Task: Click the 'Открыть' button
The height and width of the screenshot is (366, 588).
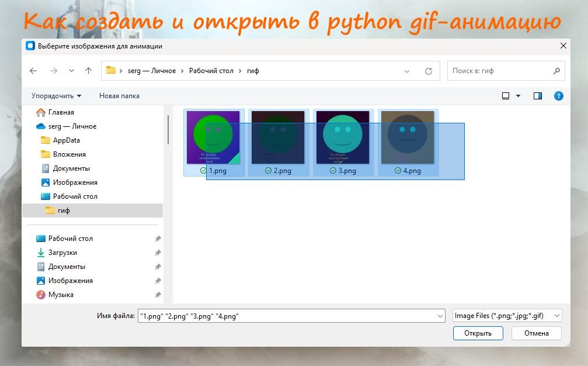Action: point(478,333)
